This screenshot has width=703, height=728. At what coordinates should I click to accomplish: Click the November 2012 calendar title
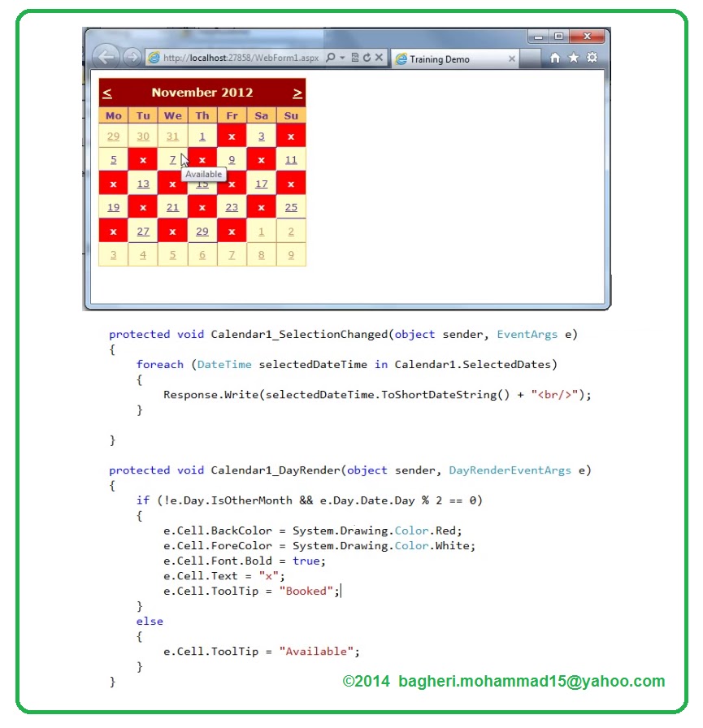(x=202, y=93)
